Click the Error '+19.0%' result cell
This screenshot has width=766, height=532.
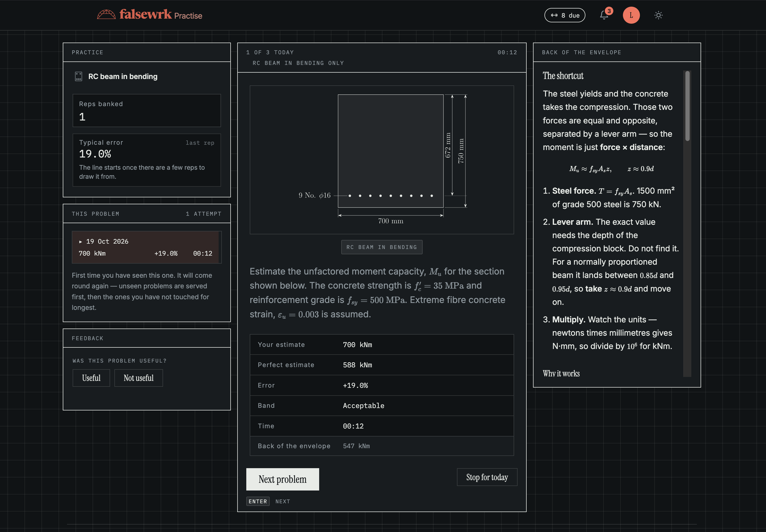point(355,385)
